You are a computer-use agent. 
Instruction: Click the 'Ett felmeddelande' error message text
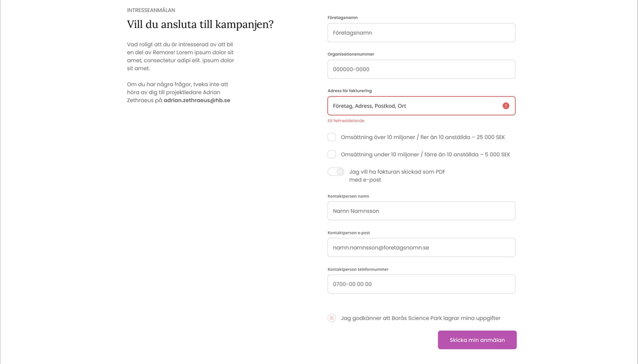346,121
